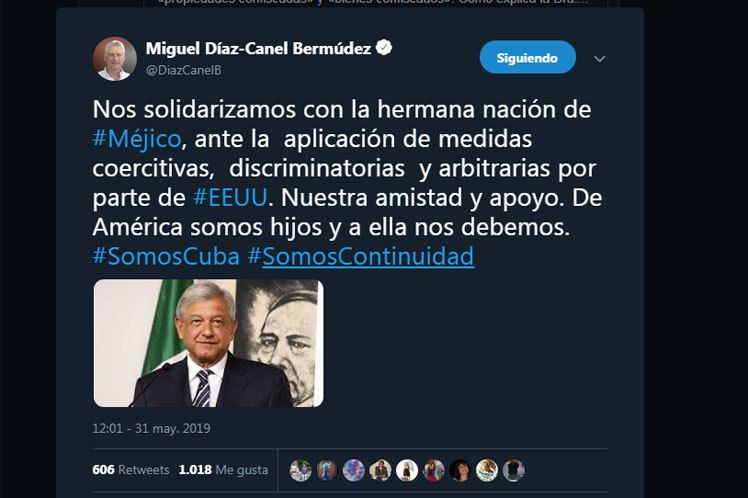
Task: Click the fifth liker avatar with white background
Action: coord(407,470)
